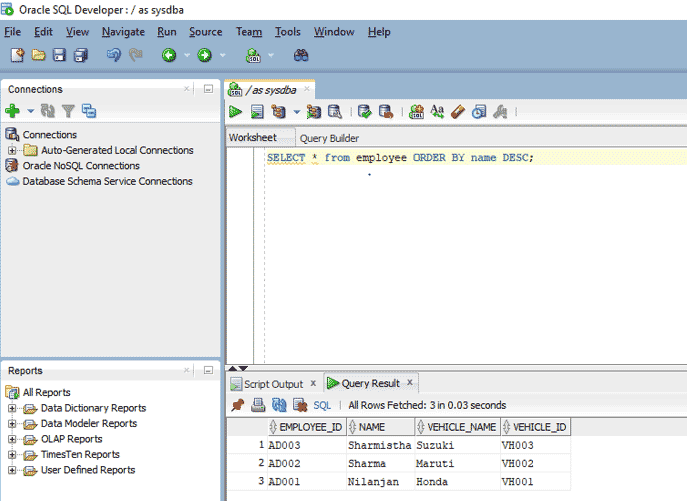The width and height of the screenshot is (687, 501).
Task: Click the Filter funnel icon in Connections panel
Action: pyautogui.click(x=68, y=111)
